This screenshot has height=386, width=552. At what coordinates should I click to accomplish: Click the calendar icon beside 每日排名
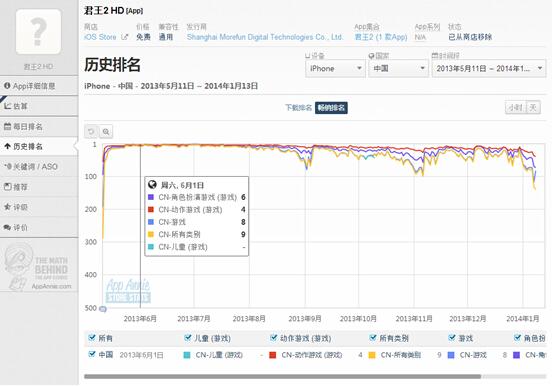(x=7, y=126)
